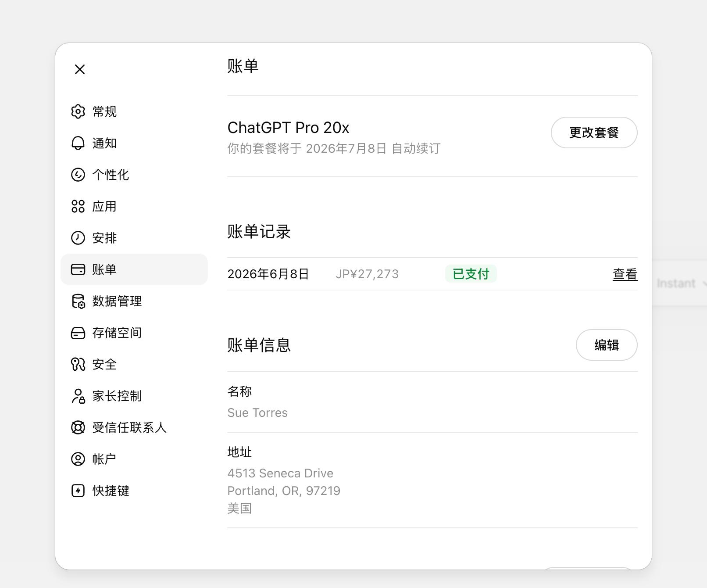Select the bell icon for 通知
This screenshot has width=707, height=588.
coord(78,143)
